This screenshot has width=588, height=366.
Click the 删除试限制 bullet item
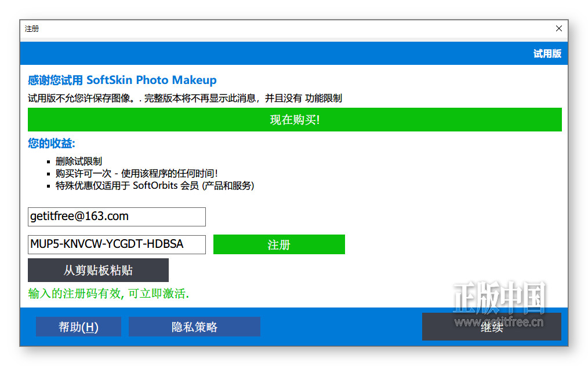(79, 162)
